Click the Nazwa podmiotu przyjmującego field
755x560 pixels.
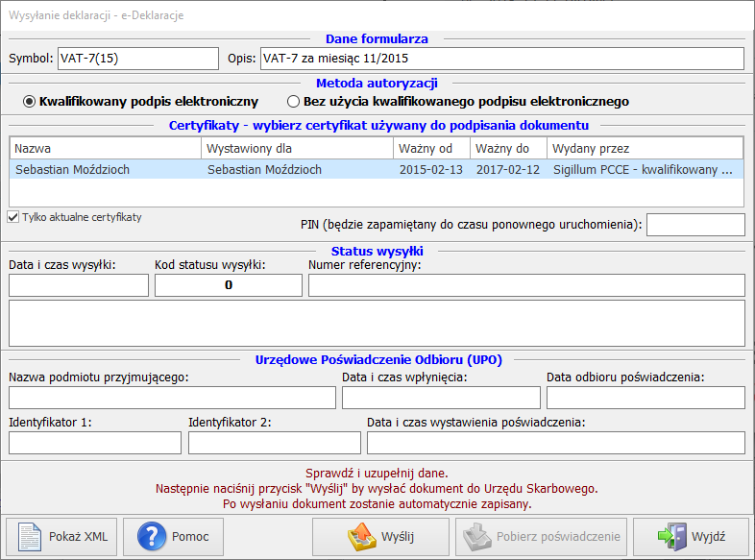tap(172, 398)
